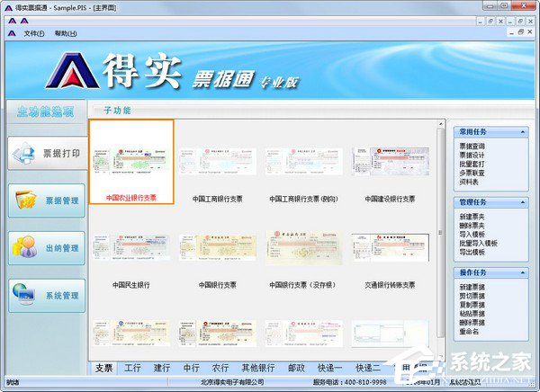Switch to the 邮政 tab

[x=296, y=368]
